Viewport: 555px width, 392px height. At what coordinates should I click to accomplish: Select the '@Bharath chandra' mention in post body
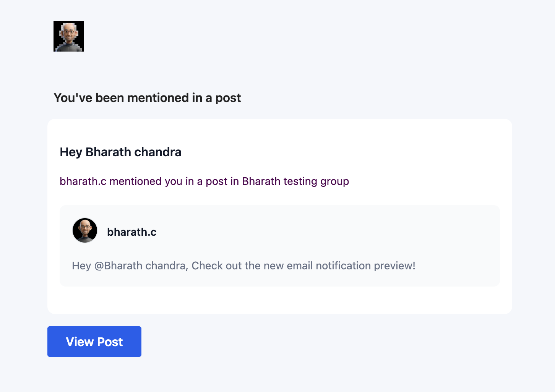pos(141,266)
